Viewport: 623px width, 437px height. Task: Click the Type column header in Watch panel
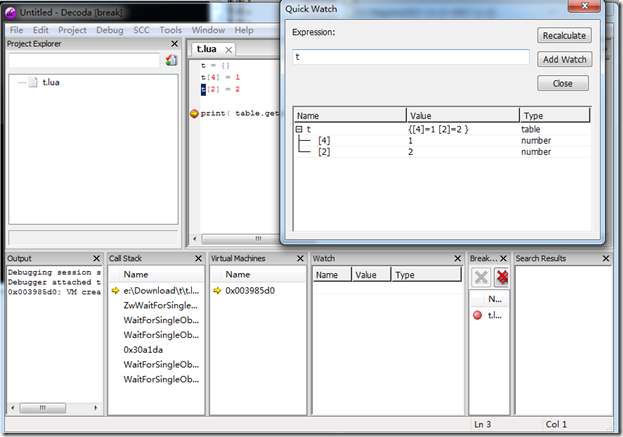pyautogui.click(x=426, y=275)
